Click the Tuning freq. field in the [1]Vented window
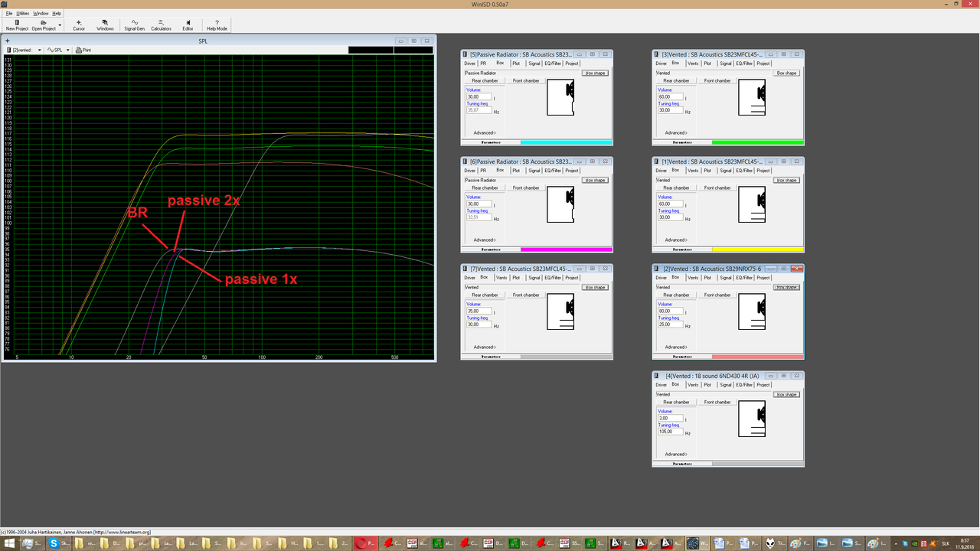The height and width of the screenshot is (551, 980). (669, 217)
